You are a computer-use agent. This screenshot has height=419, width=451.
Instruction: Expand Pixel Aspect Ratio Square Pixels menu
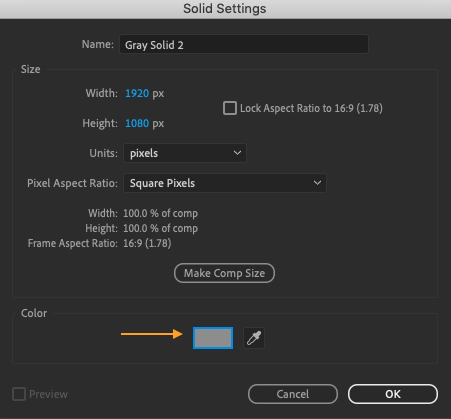225,183
